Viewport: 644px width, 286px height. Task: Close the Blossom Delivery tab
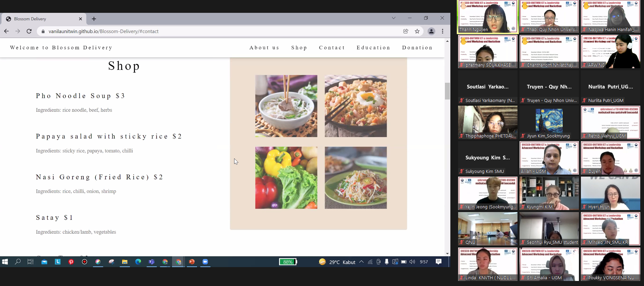(80, 19)
